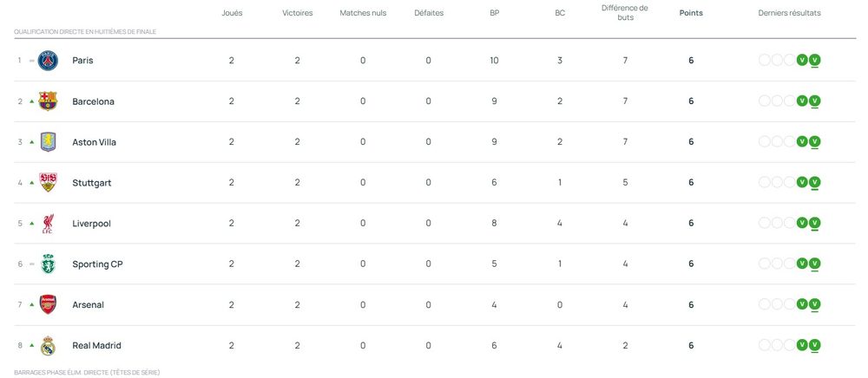The height and width of the screenshot is (378, 868).
Task: Click Liverpool's goals scored value 8
Action: coord(495,224)
